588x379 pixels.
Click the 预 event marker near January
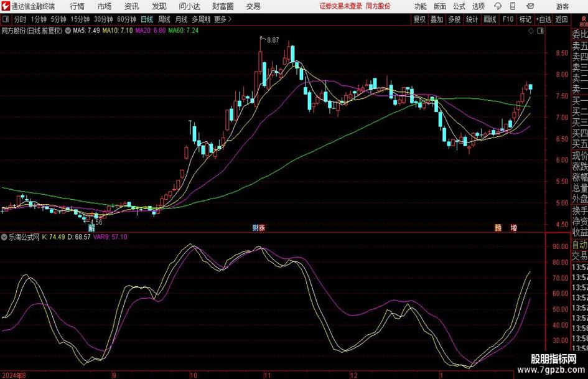pyautogui.click(x=498, y=228)
